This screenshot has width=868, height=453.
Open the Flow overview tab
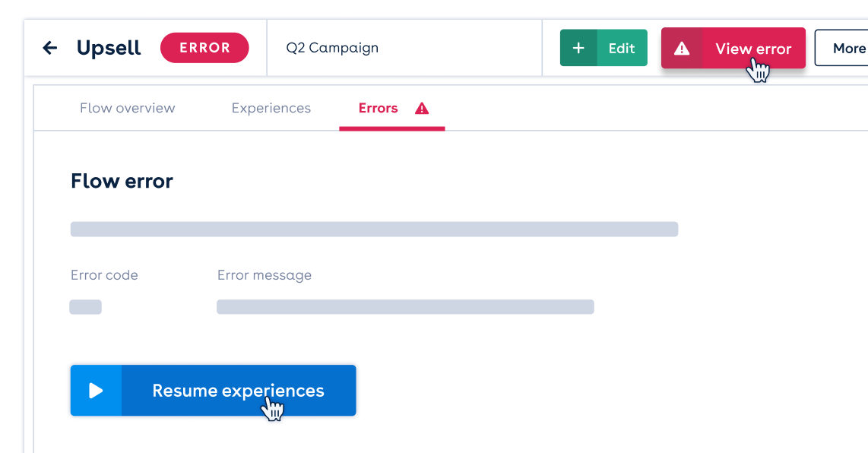point(128,108)
